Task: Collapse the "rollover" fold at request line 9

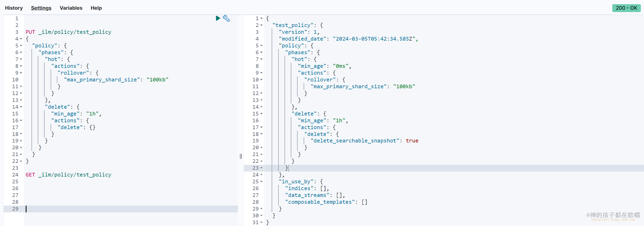Action: pyautogui.click(x=21, y=73)
